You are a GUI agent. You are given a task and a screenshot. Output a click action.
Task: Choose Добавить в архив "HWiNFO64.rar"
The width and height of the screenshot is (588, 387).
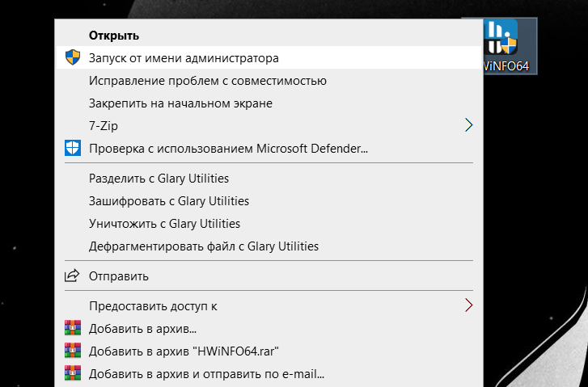click(x=269, y=351)
